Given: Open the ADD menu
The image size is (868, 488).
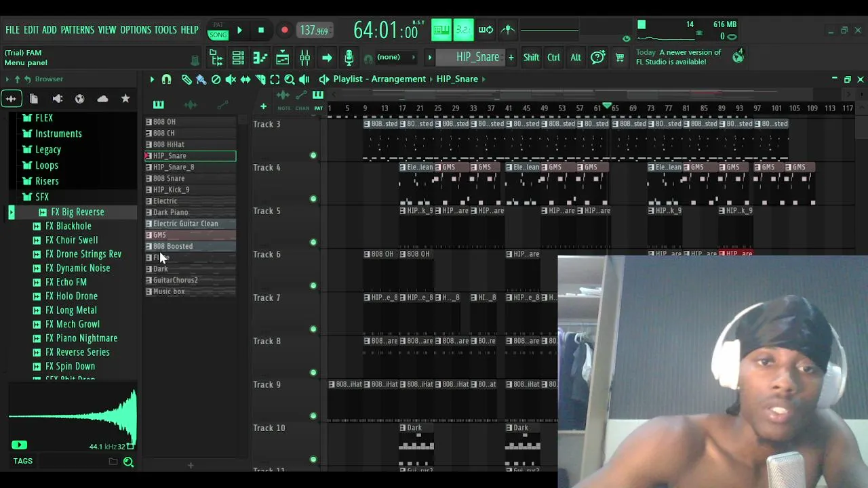Looking at the screenshot, I should point(50,30).
